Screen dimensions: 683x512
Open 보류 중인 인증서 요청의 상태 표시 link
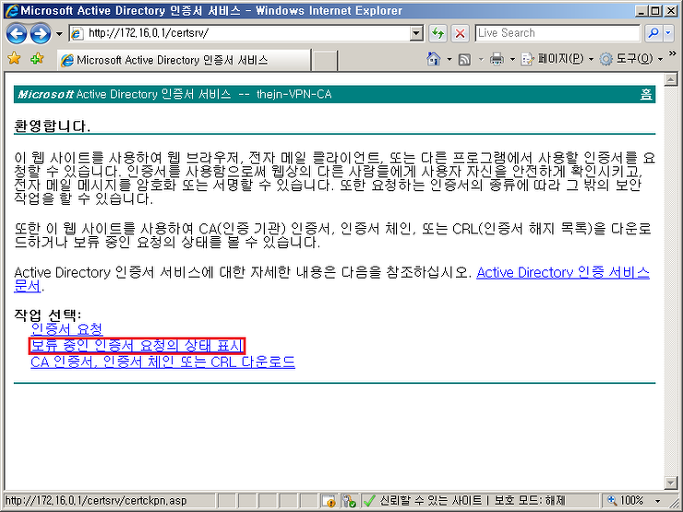point(136,346)
